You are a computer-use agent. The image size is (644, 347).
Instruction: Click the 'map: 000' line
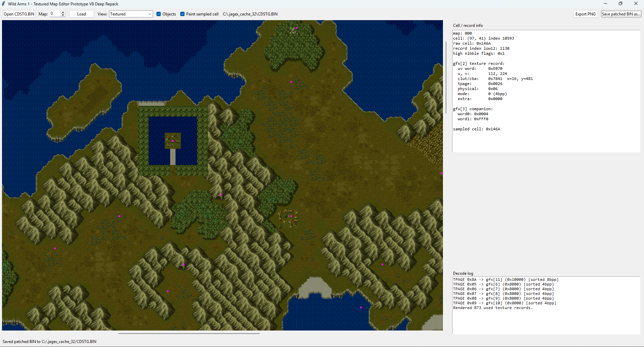tap(462, 33)
